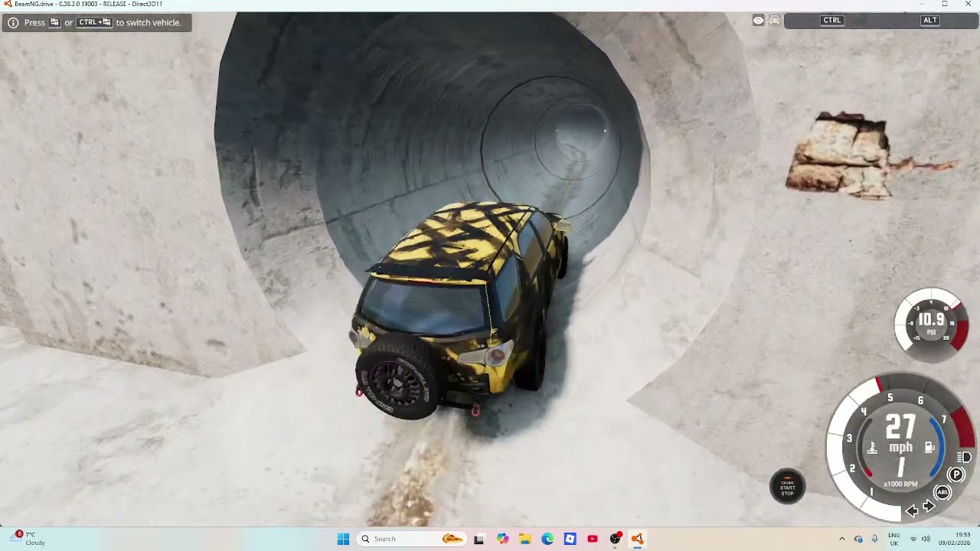Image resolution: width=980 pixels, height=551 pixels.
Task: Click the microphone tray icon
Action: (x=874, y=539)
